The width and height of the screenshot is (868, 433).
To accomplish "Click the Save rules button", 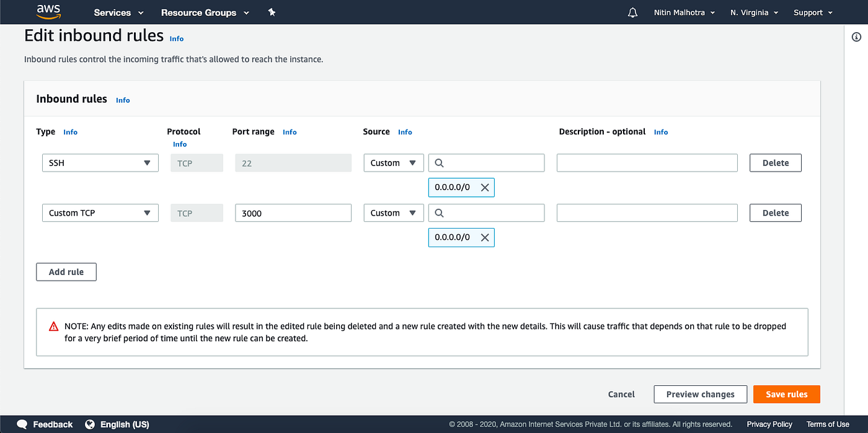I will (x=786, y=394).
